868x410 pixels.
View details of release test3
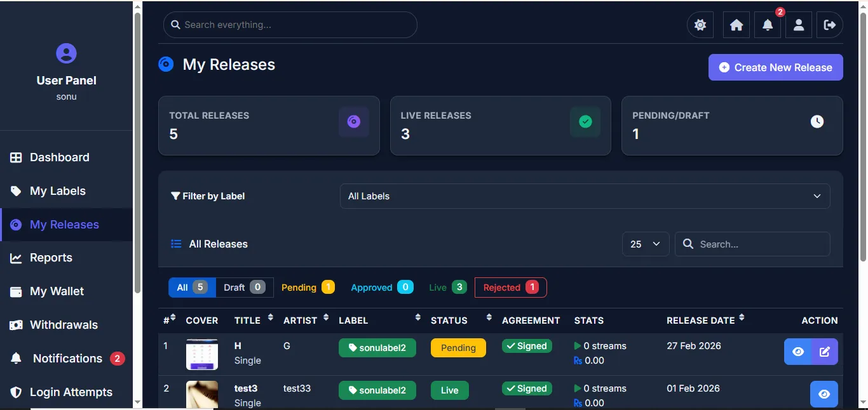coord(824,394)
